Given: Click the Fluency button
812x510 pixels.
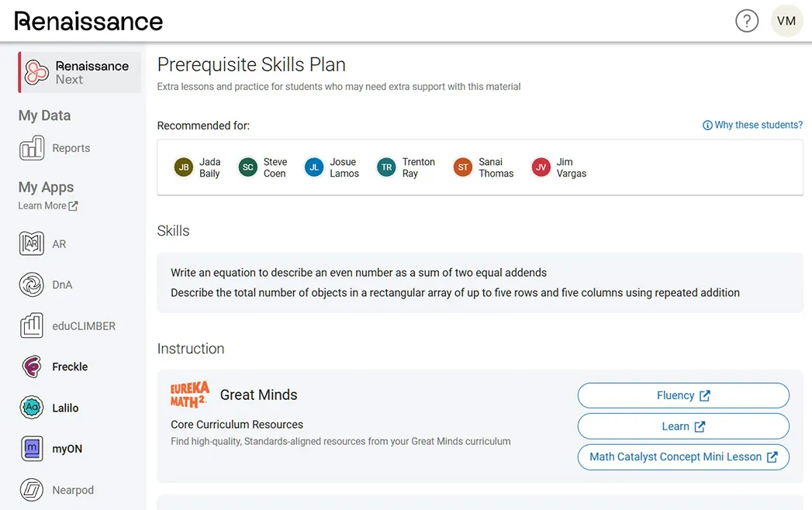Looking at the screenshot, I should [x=682, y=395].
